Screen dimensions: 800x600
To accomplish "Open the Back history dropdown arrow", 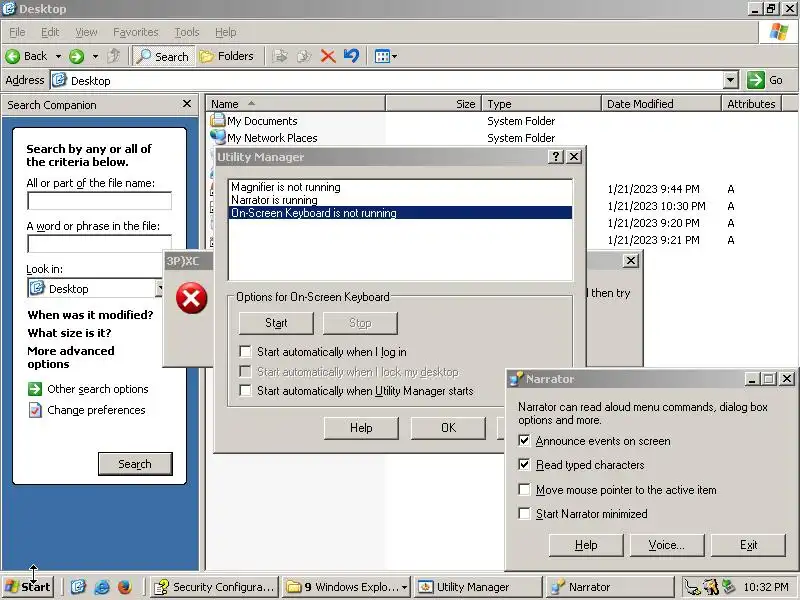I will [x=58, y=56].
